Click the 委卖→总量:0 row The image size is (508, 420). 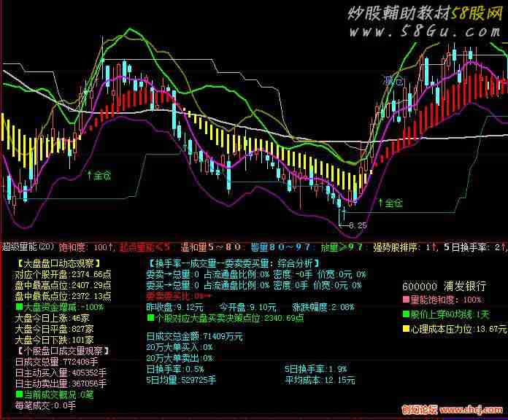256,275
